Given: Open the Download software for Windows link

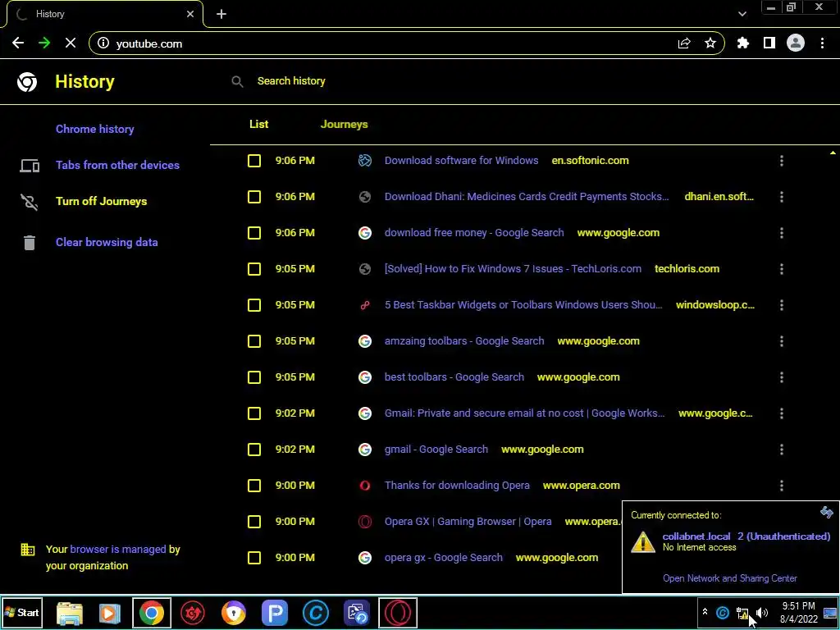Looking at the screenshot, I should [461, 161].
